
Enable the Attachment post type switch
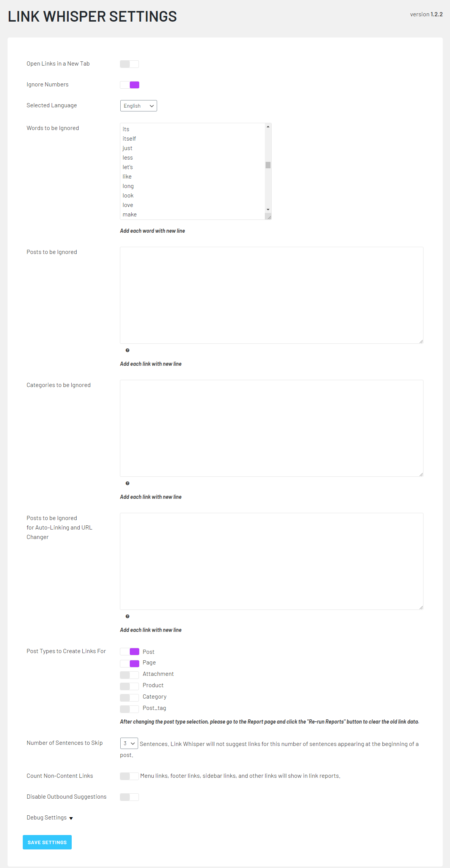point(129,675)
